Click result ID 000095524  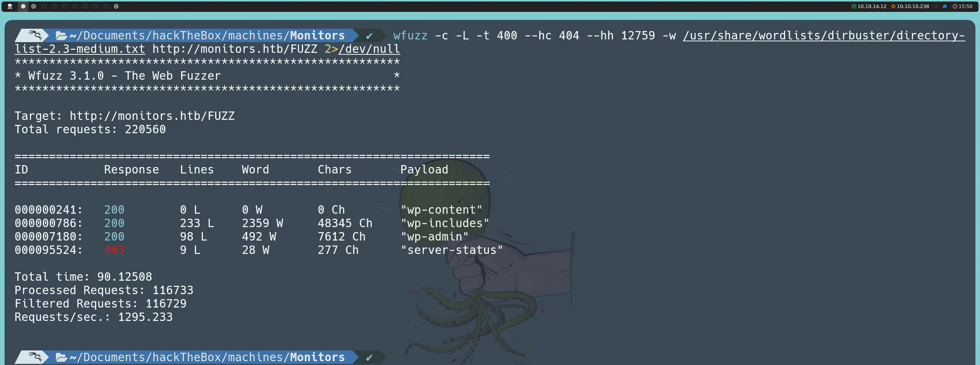tap(49, 250)
